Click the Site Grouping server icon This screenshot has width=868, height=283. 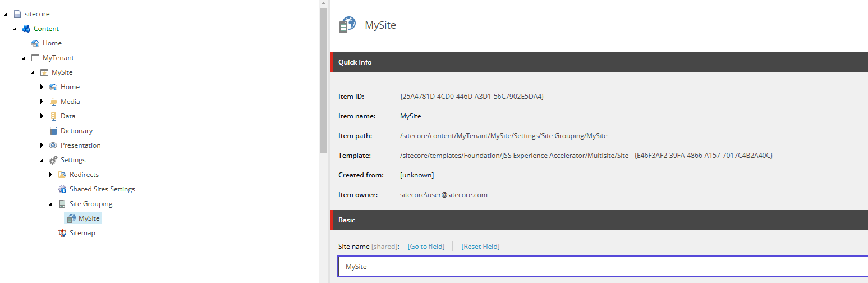pyautogui.click(x=62, y=203)
